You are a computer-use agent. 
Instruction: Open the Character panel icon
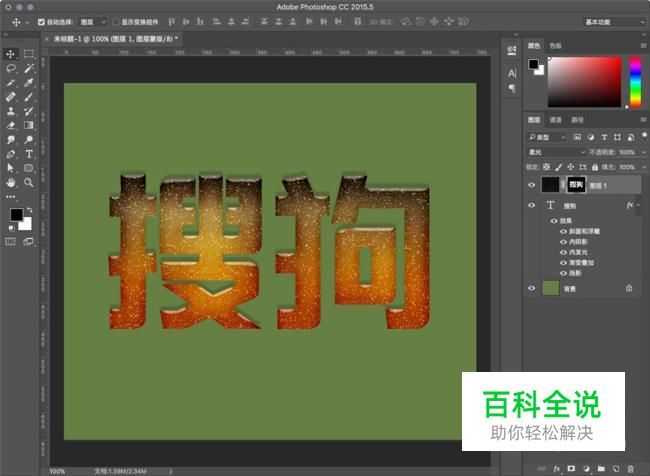point(512,73)
